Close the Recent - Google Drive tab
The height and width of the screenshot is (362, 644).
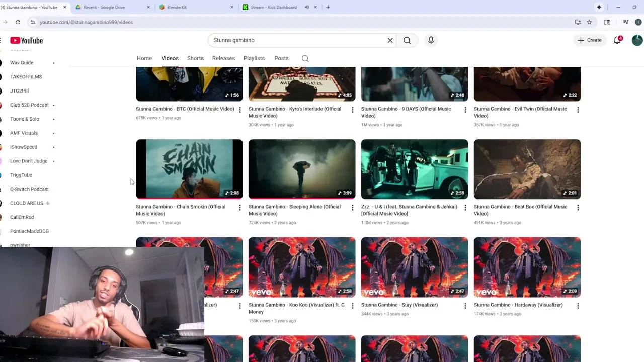click(x=148, y=7)
